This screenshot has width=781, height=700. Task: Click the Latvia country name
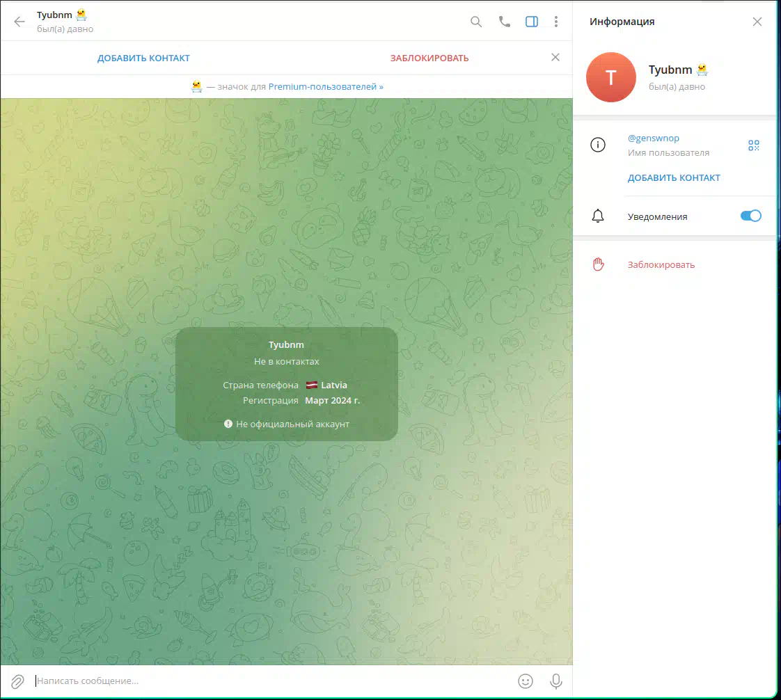coord(333,385)
